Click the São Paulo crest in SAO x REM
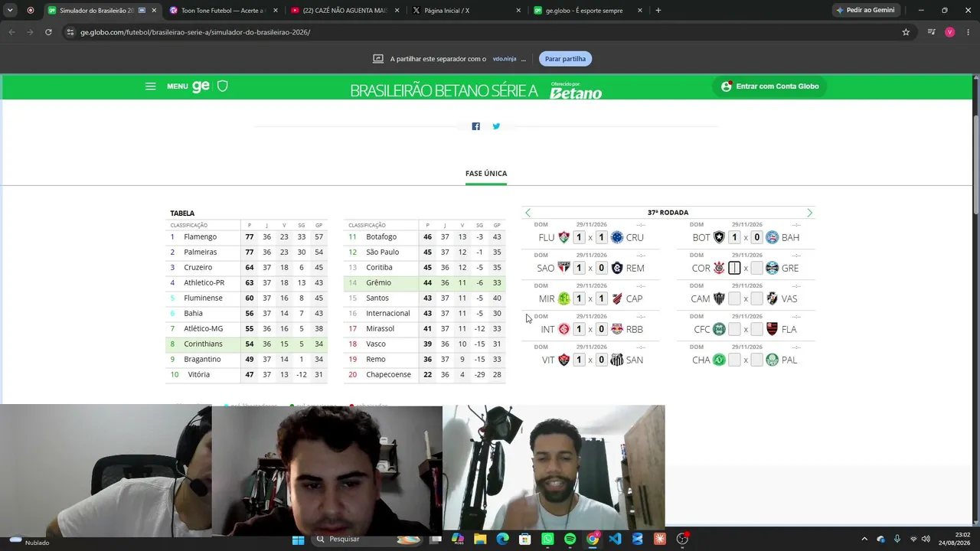The width and height of the screenshot is (980, 551). (564, 268)
